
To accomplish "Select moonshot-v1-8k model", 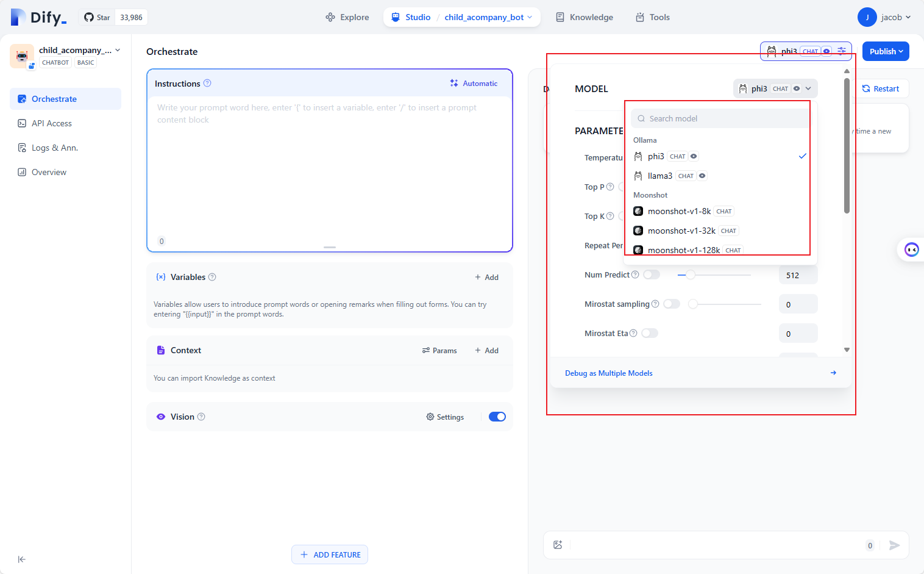I will pos(720,211).
